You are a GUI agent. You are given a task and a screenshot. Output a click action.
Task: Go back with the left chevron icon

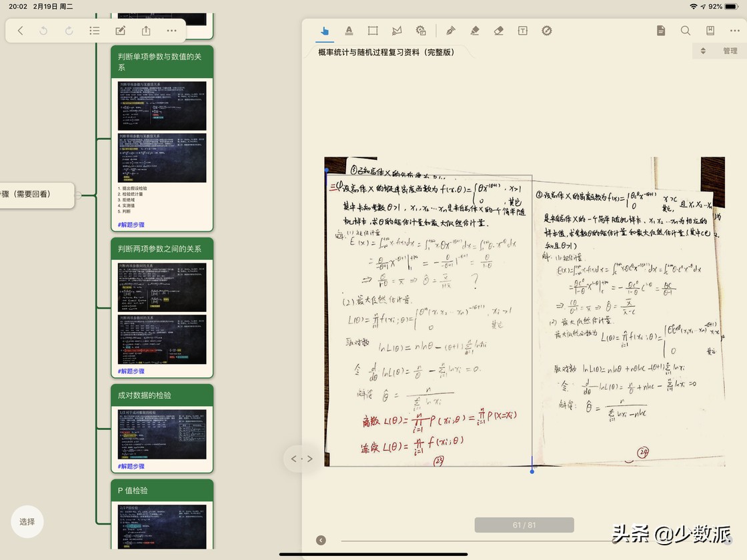[20, 31]
